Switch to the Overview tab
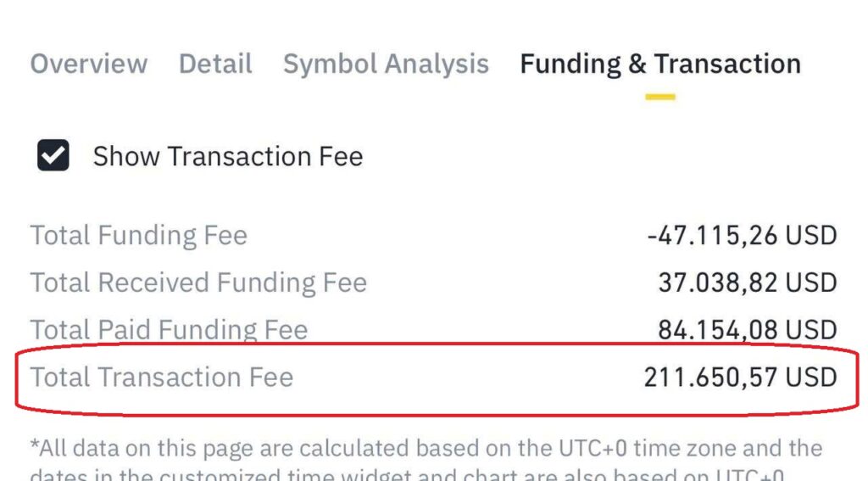Viewport: 868px width, 481px height. point(88,64)
